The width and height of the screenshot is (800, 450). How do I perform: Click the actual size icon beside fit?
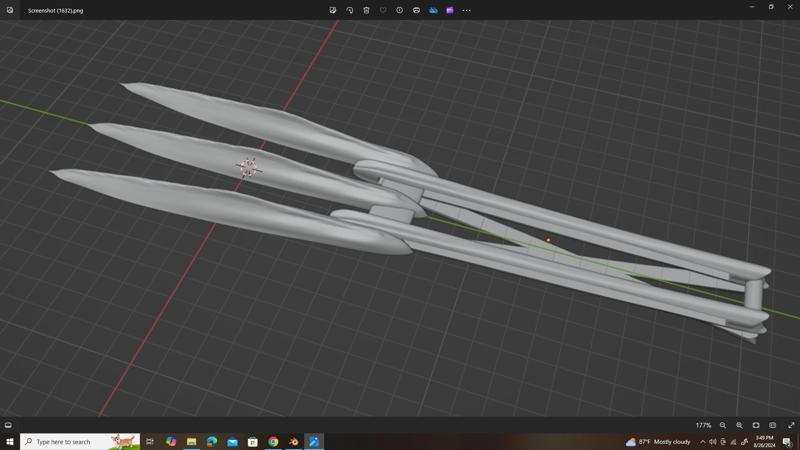tap(772, 425)
